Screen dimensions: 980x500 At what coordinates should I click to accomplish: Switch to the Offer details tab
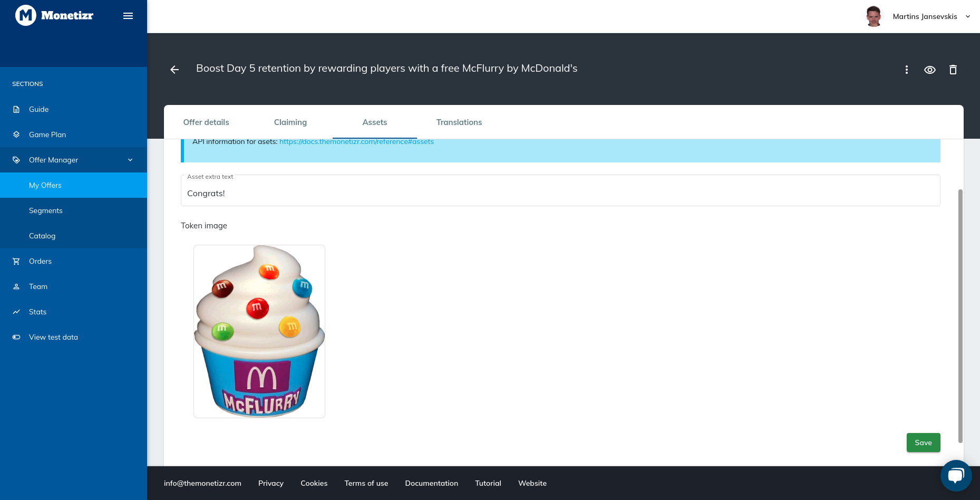pos(206,122)
